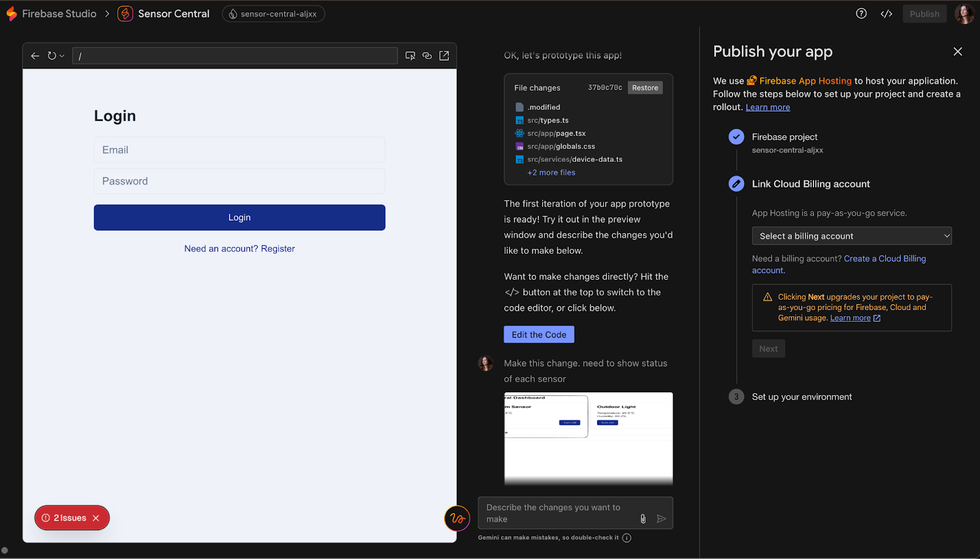Open the Sensor Central app icon

click(x=125, y=13)
